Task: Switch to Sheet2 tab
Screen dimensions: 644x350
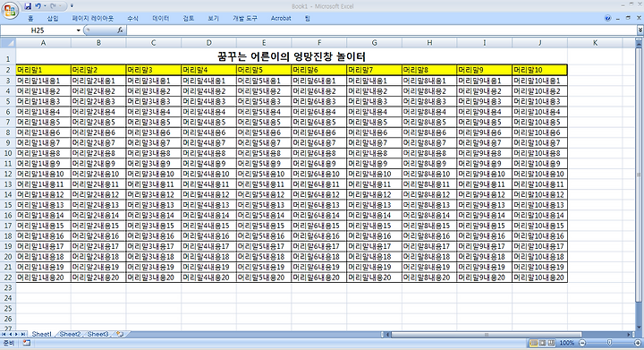Action: pos(70,334)
